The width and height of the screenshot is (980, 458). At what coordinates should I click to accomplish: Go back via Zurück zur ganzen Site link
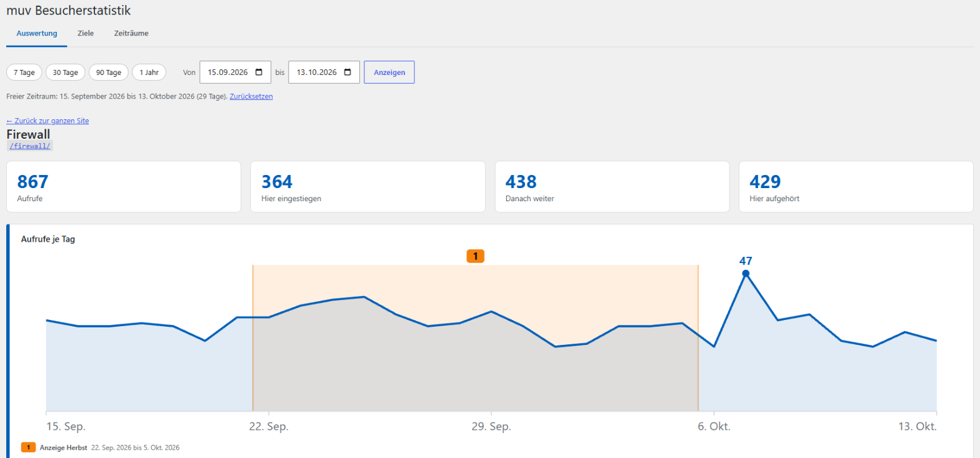click(x=47, y=121)
